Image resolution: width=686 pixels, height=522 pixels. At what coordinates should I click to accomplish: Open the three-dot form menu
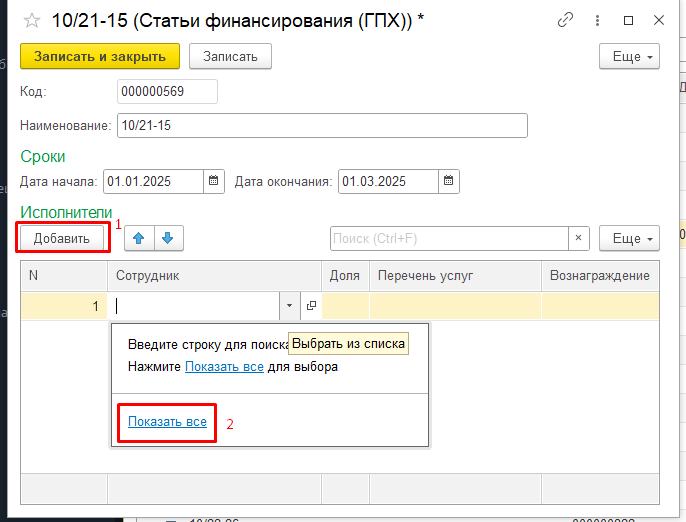coord(597,20)
